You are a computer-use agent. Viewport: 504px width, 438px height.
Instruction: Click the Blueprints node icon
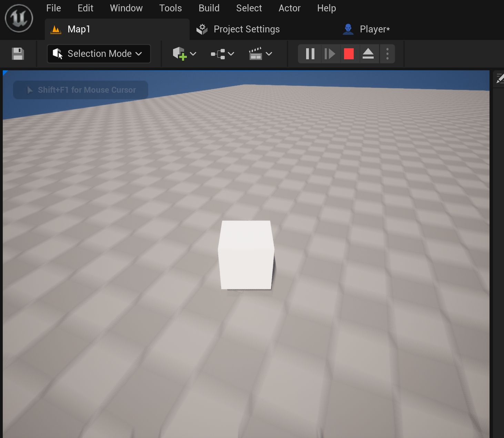[218, 54]
